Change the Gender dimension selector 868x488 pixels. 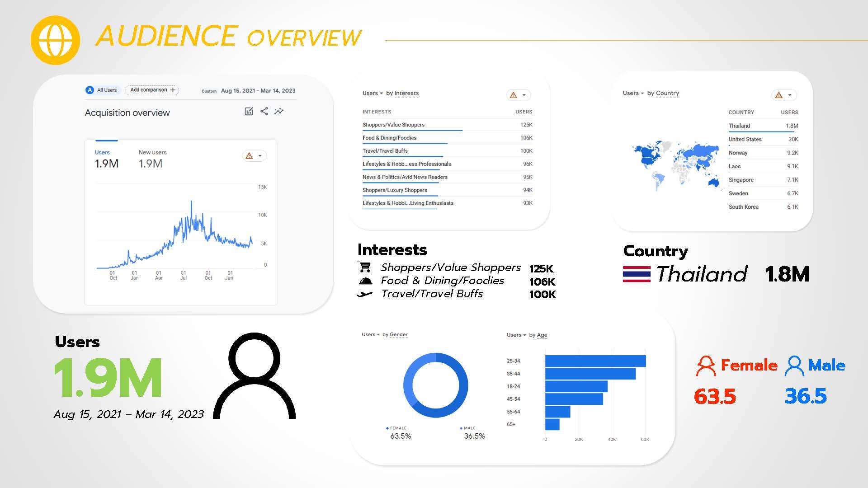point(398,334)
